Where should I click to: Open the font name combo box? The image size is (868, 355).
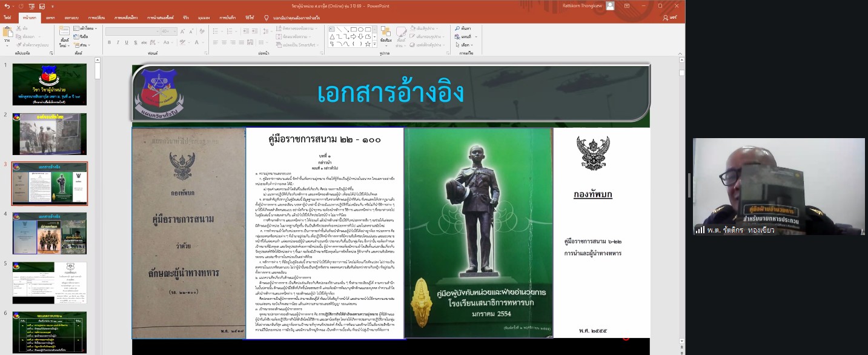pos(132,31)
